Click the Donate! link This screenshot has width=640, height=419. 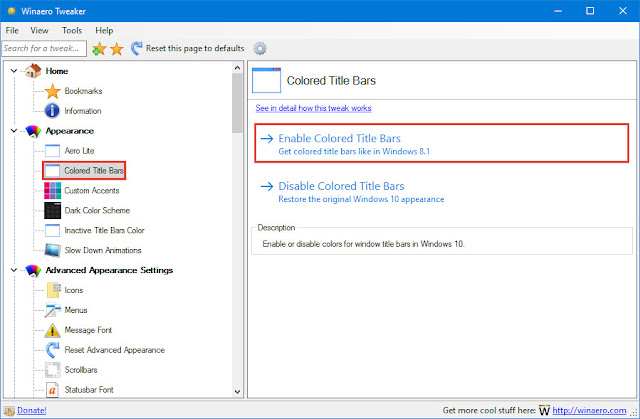[31, 410]
